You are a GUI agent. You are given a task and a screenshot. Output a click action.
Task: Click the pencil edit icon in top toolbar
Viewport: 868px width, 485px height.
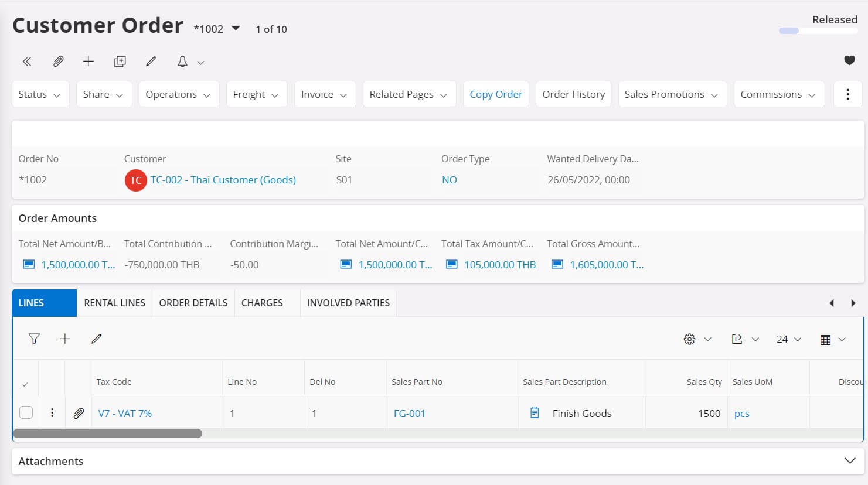coord(151,62)
